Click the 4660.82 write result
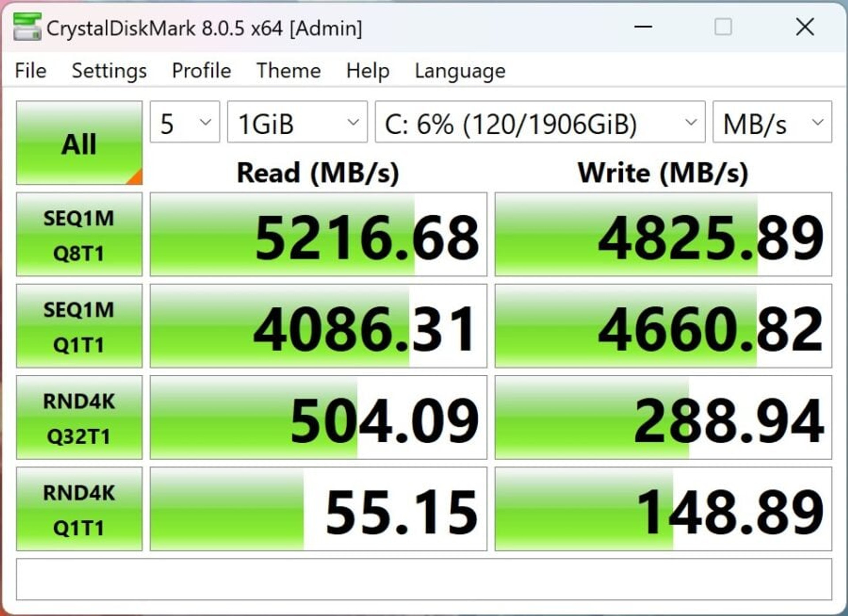Image resolution: width=848 pixels, height=616 pixels. click(663, 326)
